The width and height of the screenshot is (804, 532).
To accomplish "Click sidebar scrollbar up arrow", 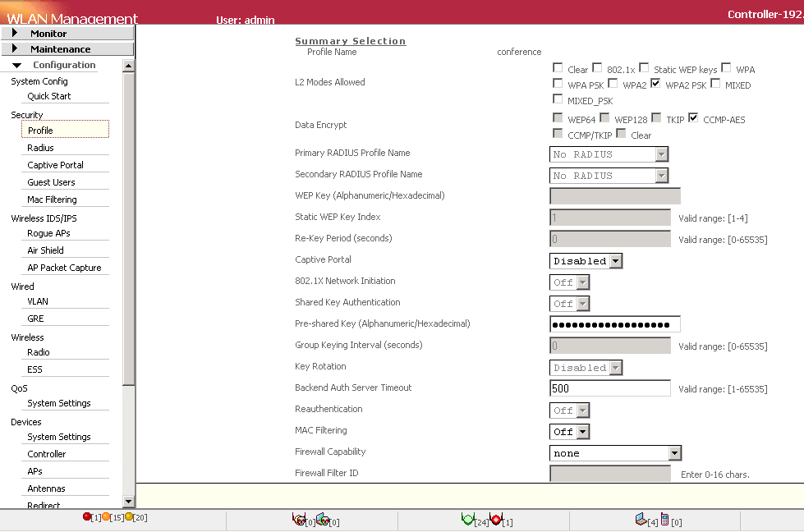I will 129,66.
